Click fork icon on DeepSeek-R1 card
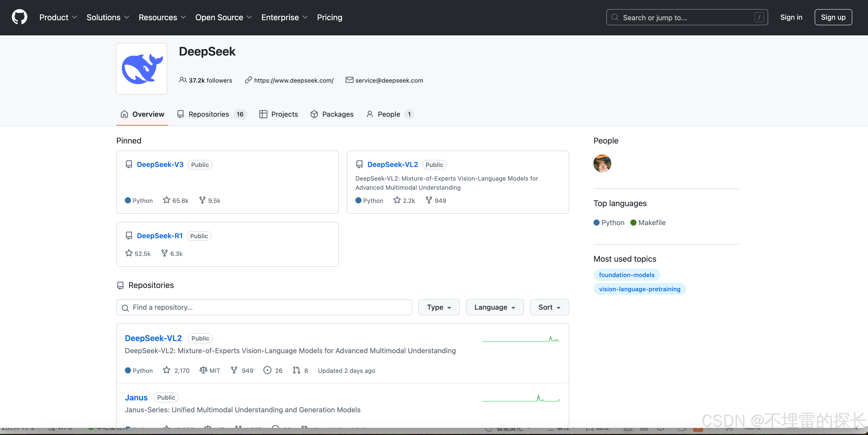The image size is (868, 435). tap(165, 253)
